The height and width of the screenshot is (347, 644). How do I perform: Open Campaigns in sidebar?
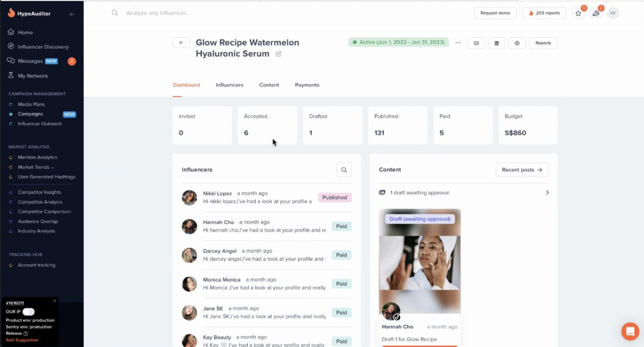pyautogui.click(x=30, y=114)
